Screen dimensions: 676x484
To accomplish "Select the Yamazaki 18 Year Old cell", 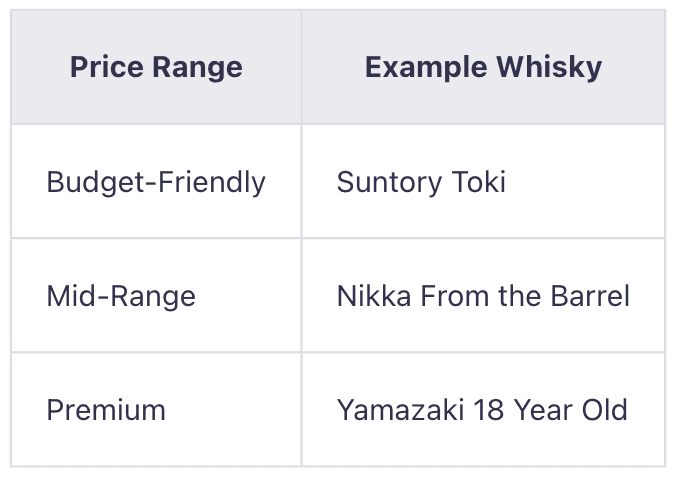I will [482, 410].
